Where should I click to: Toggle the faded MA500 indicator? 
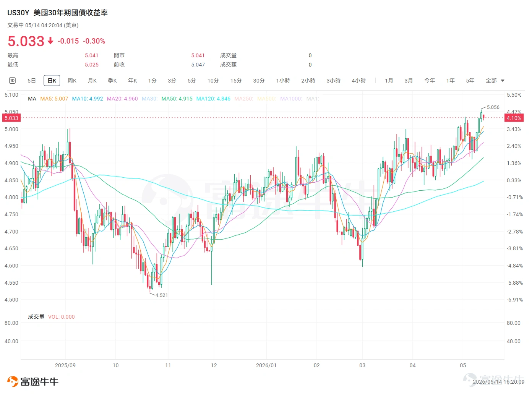[x=267, y=99]
